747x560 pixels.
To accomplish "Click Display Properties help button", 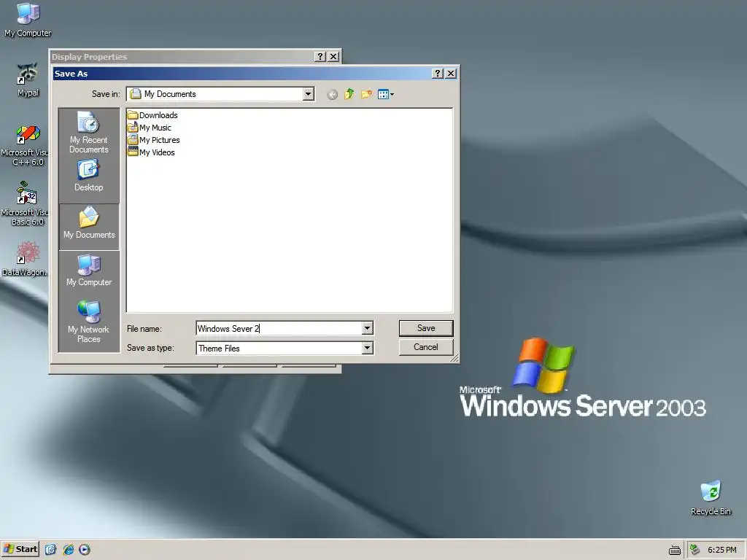I will click(320, 57).
